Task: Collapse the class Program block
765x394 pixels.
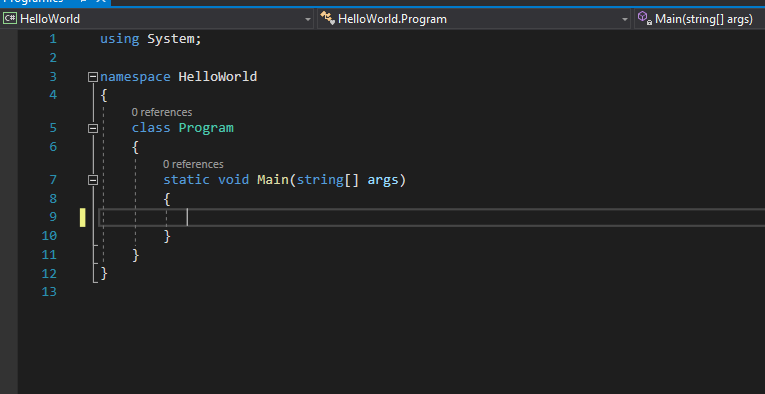Action: pos(93,129)
